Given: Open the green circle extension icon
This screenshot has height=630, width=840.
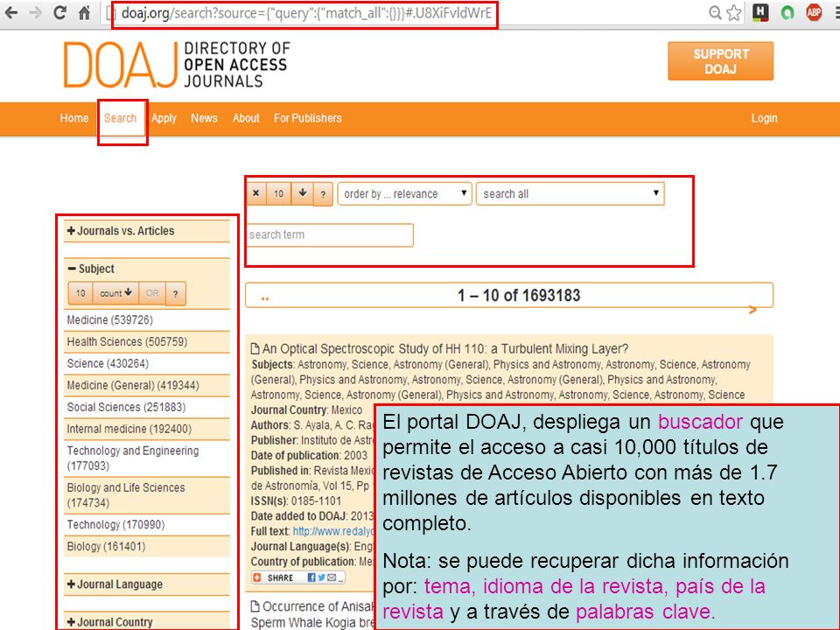Looking at the screenshot, I should pyautogui.click(x=787, y=12).
